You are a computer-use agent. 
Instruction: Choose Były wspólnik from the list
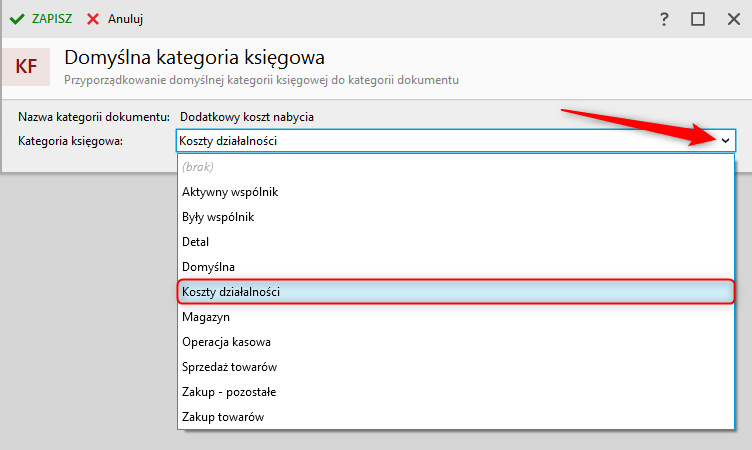(x=456, y=217)
